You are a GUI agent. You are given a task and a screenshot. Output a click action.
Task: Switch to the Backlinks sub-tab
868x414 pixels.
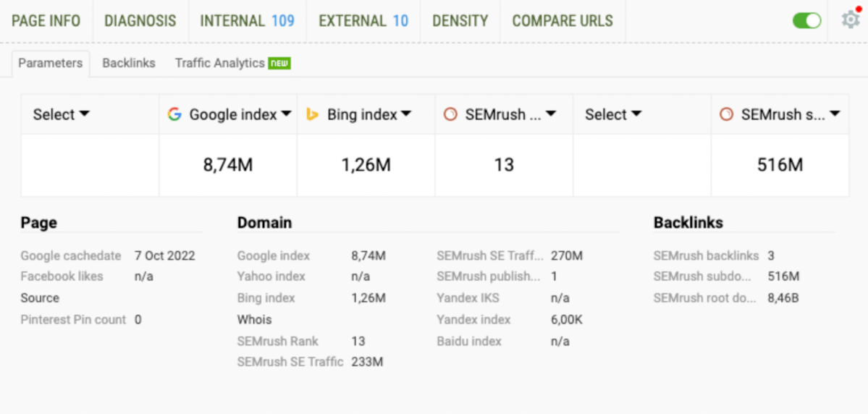click(x=128, y=63)
